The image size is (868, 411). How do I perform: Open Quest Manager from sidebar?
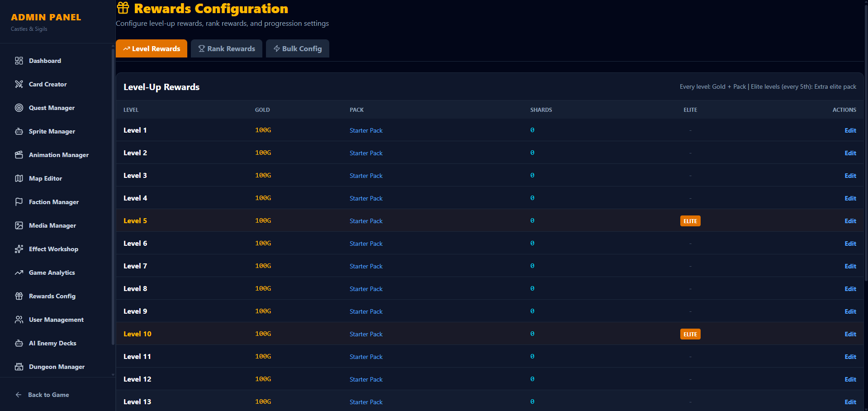point(56,108)
